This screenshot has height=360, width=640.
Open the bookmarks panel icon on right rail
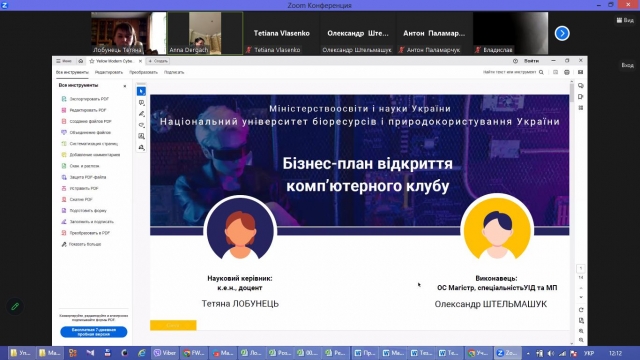click(580, 97)
